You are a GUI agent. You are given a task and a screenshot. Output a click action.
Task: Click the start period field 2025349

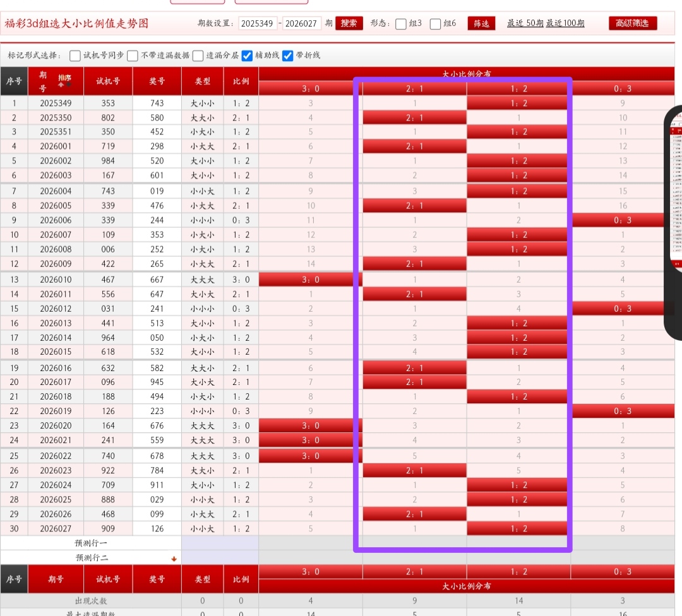point(258,23)
